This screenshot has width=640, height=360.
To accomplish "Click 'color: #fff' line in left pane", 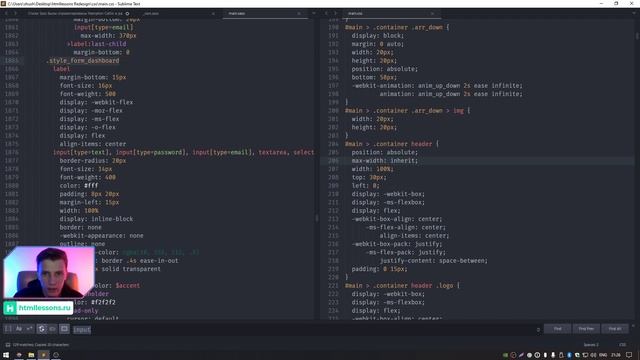I will coord(79,186).
